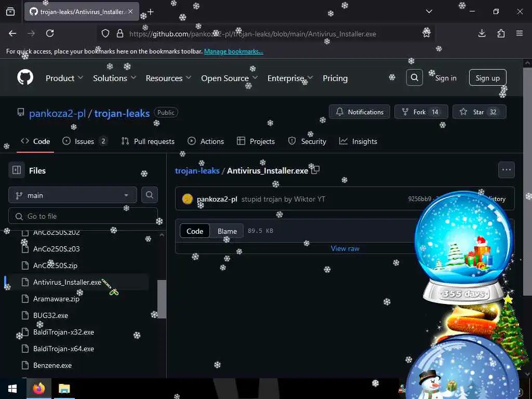Click the tracking protection shield icon
The height and width of the screenshot is (399, 532).
point(105,34)
